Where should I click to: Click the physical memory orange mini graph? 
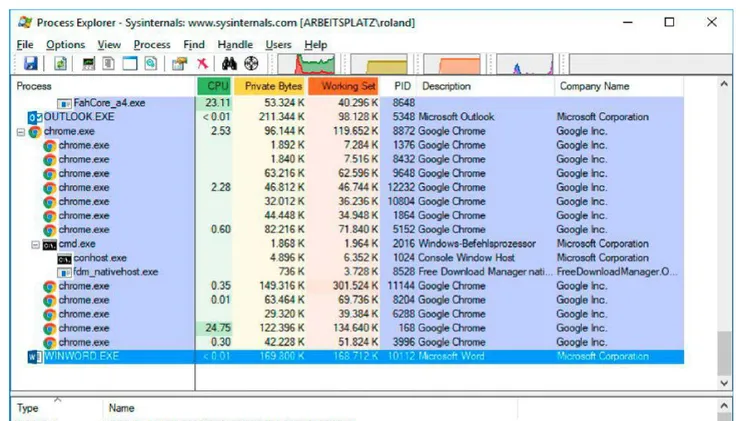452,64
